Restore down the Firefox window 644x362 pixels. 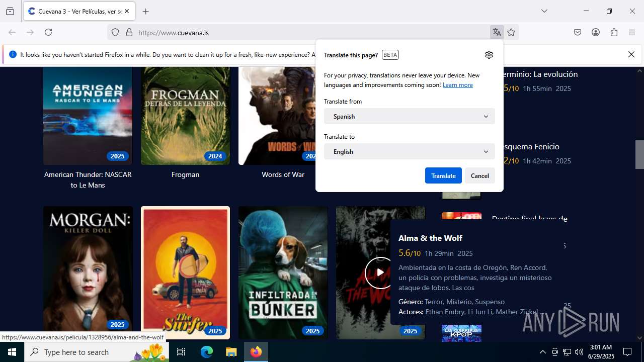pos(609,11)
